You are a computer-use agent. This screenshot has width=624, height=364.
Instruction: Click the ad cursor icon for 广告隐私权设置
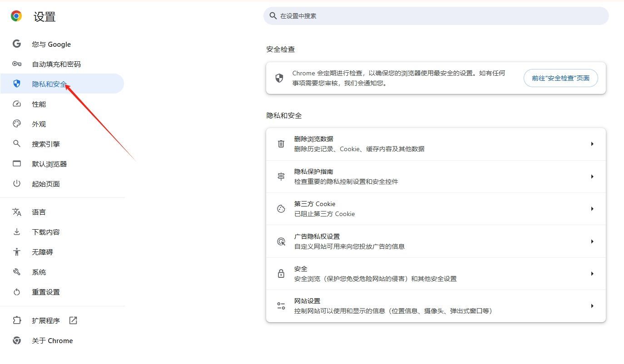[x=281, y=241]
